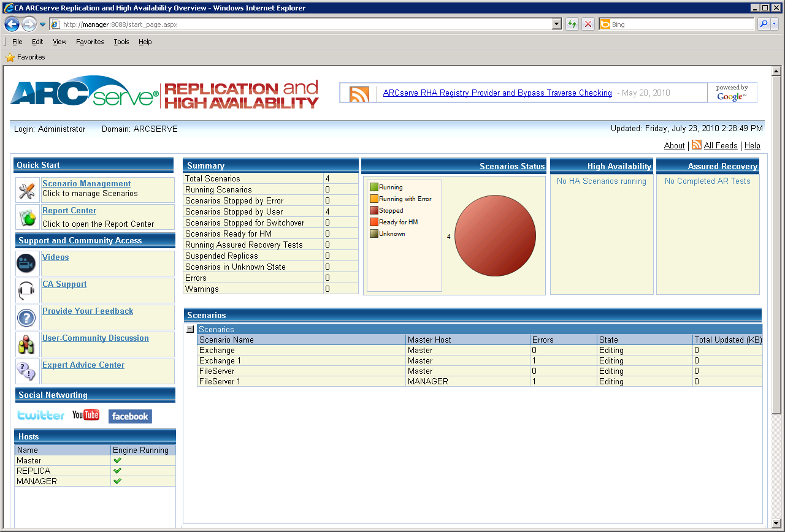This screenshot has width=785, height=532.
Task: Click the About link
Action: point(674,145)
